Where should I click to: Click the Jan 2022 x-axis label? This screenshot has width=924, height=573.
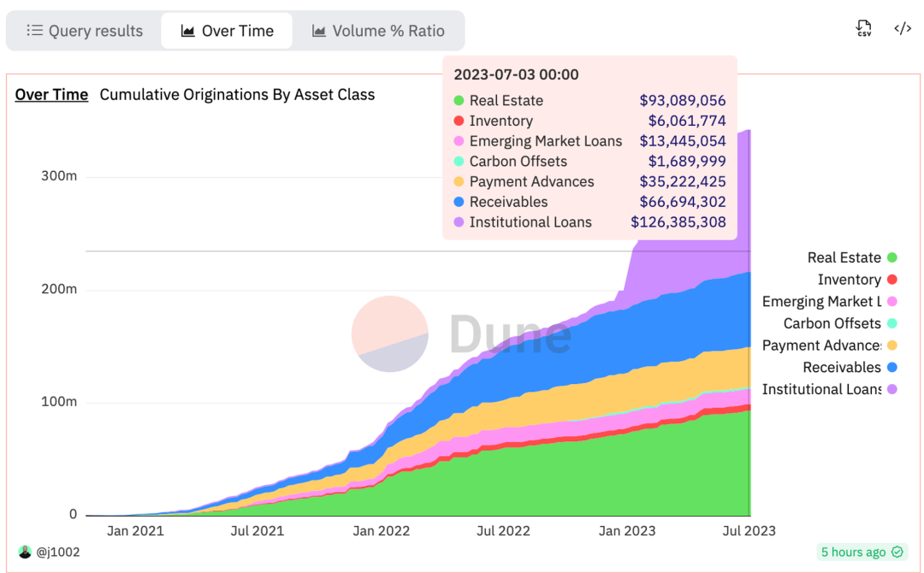coord(381,530)
